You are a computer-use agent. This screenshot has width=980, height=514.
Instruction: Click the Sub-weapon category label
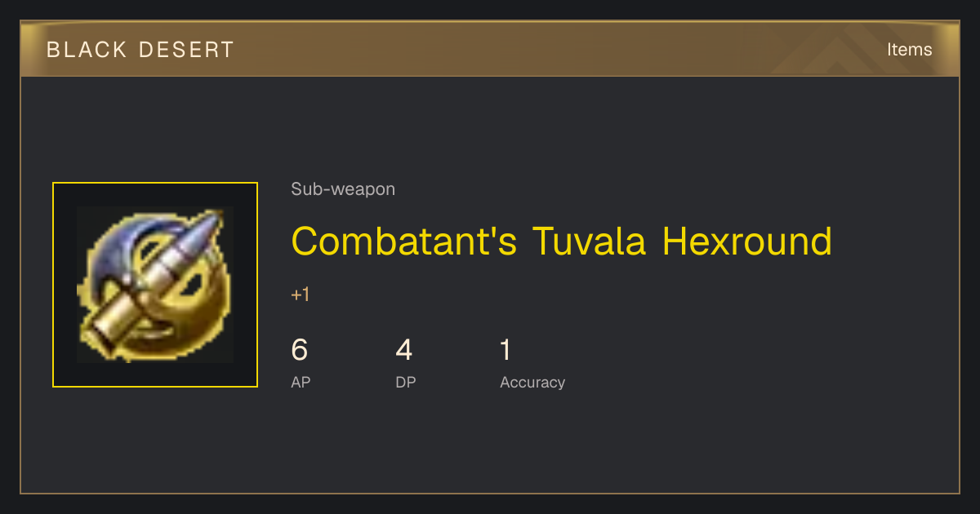tap(343, 189)
